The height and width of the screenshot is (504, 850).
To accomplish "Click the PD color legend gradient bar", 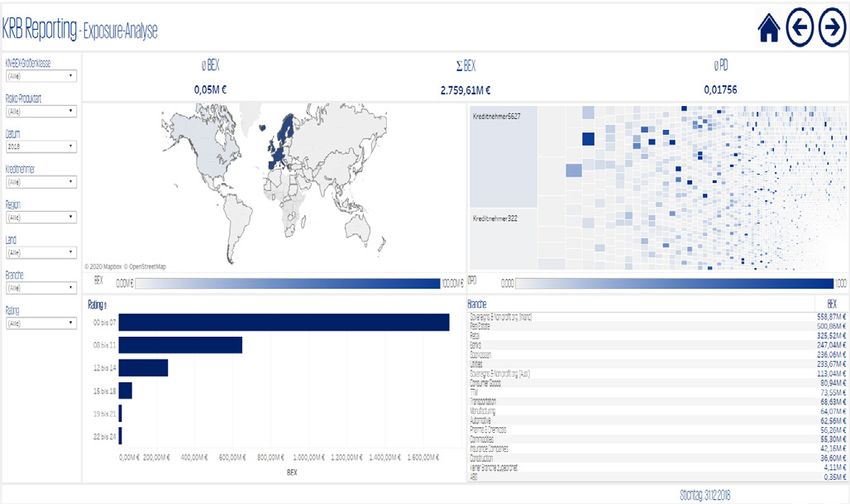I will 675,283.
